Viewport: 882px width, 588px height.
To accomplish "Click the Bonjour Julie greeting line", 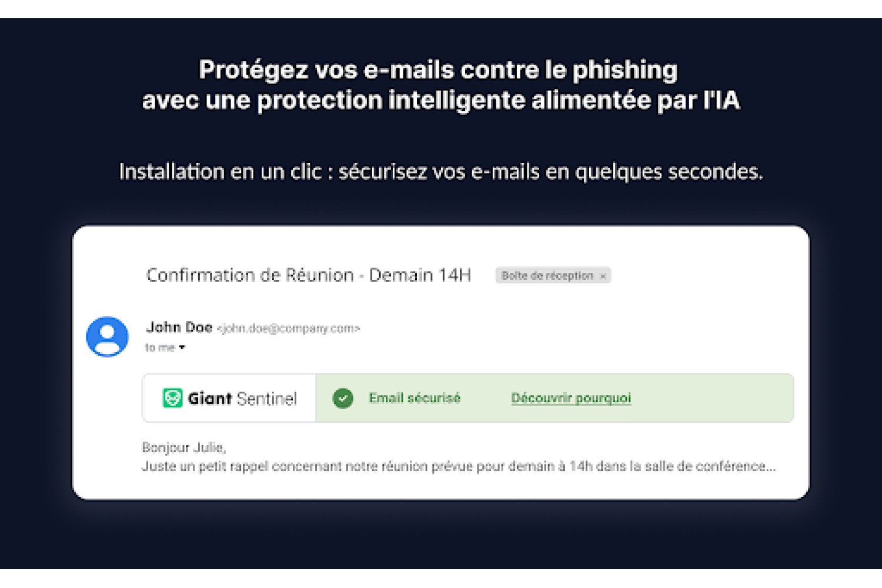I will click(184, 447).
